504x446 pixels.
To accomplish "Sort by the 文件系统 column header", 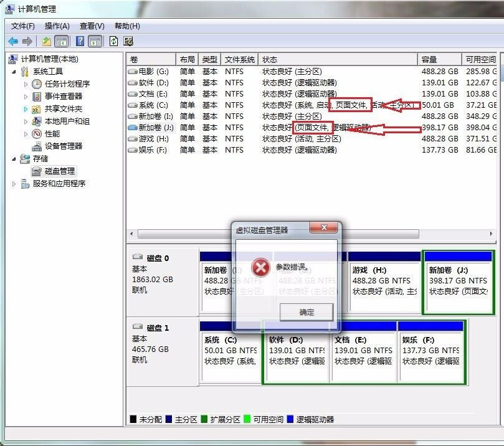I will tap(239, 59).
